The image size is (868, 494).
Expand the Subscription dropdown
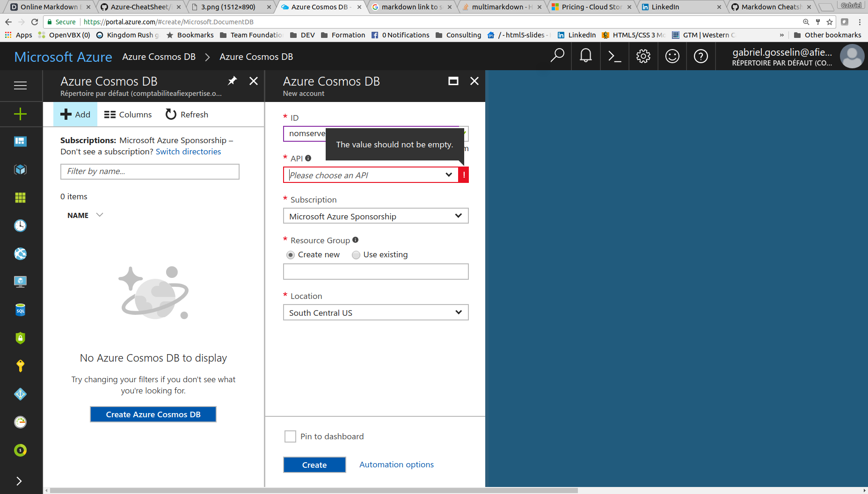pos(375,216)
